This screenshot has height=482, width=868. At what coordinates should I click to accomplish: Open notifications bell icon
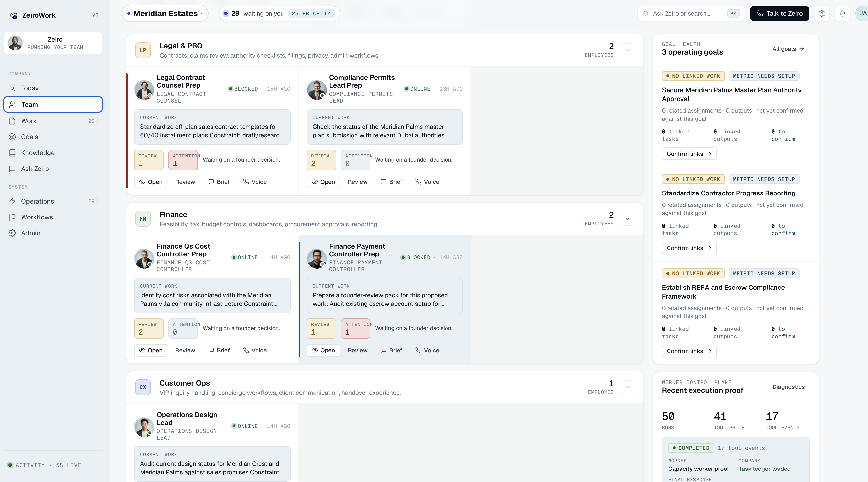point(842,13)
